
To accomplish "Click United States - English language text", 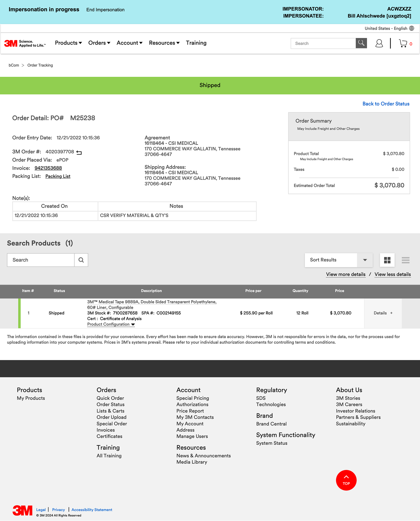I will pos(386,28).
